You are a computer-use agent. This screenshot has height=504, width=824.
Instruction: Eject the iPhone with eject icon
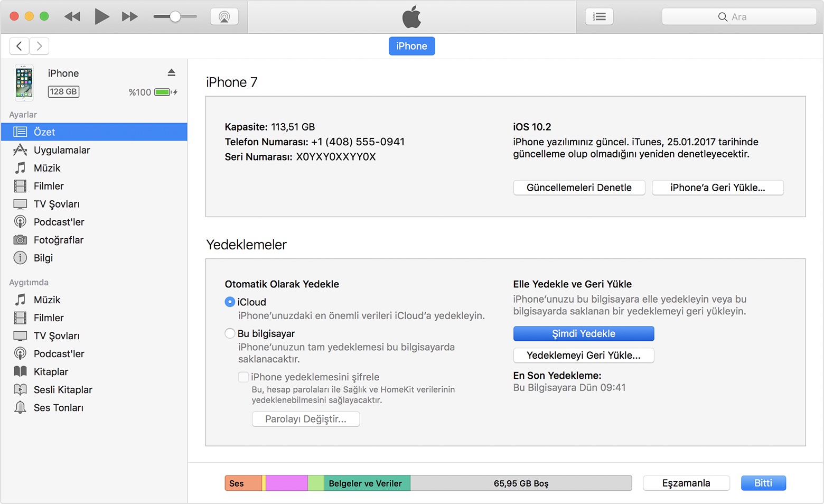tap(171, 72)
